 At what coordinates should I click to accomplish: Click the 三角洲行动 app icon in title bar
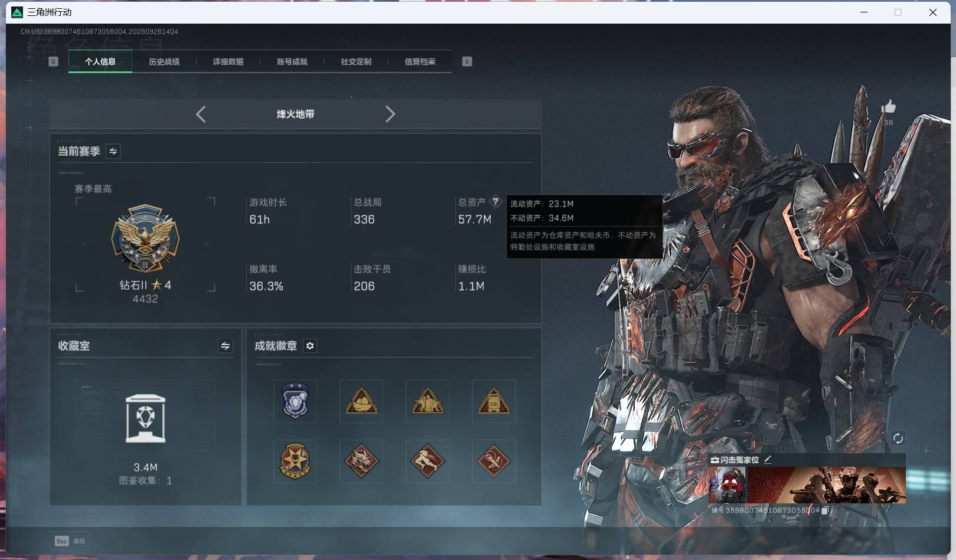pyautogui.click(x=17, y=12)
